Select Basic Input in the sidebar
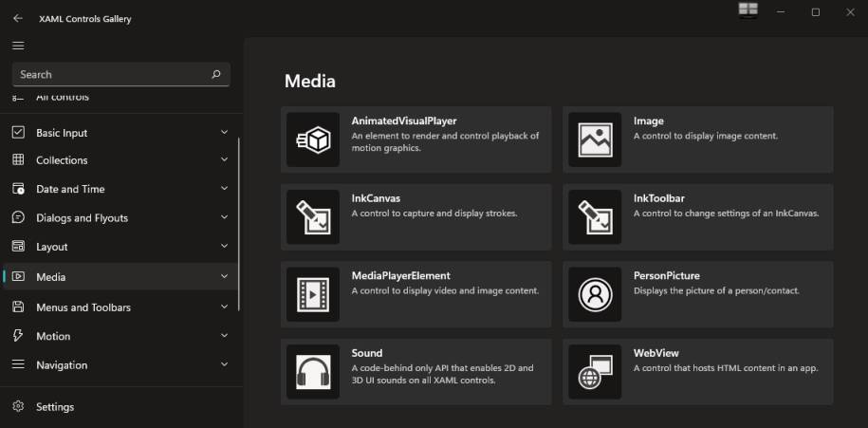The width and height of the screenshot is (868, 428). (x=120, y=132)
